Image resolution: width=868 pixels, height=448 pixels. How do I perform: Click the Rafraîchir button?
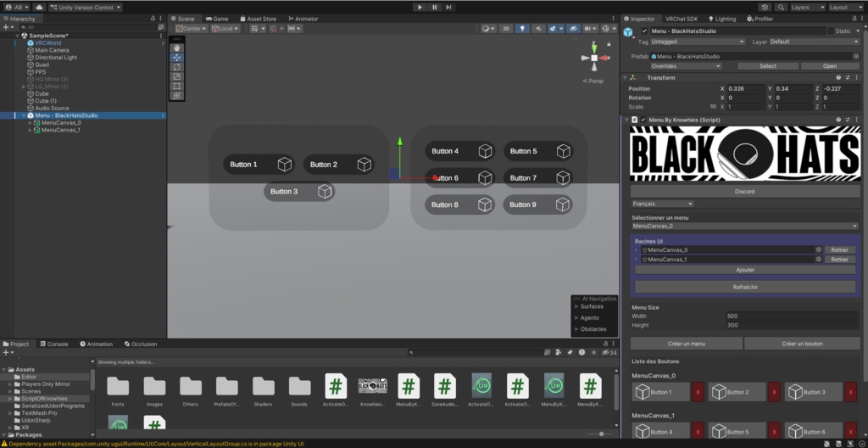click(x=745, y=287)
